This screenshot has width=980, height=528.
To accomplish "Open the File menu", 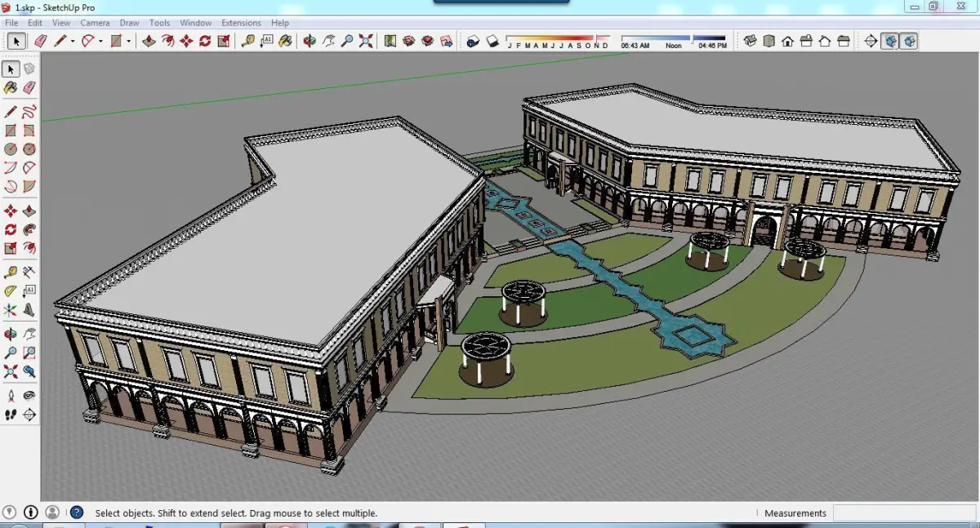I will [x=11, y=23].
